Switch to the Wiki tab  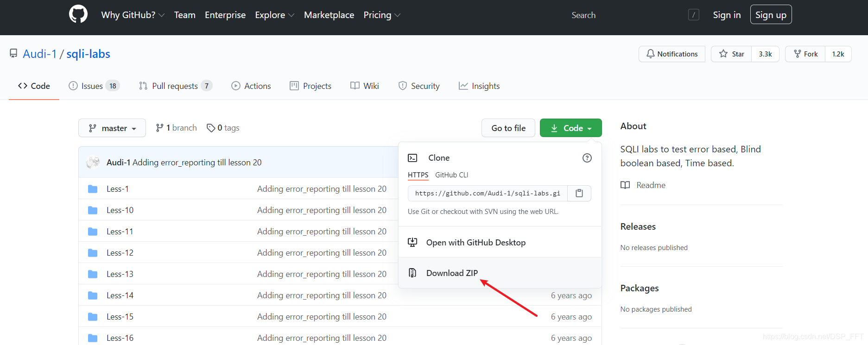(365, 86)
